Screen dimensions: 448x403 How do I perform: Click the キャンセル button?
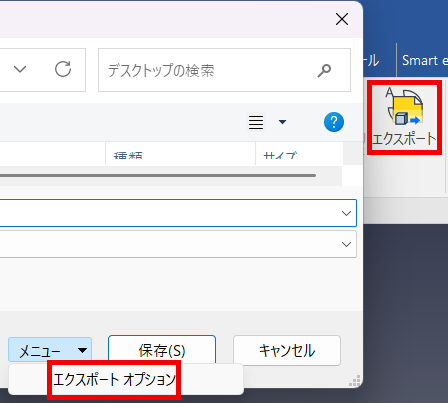tap(287, 350)
